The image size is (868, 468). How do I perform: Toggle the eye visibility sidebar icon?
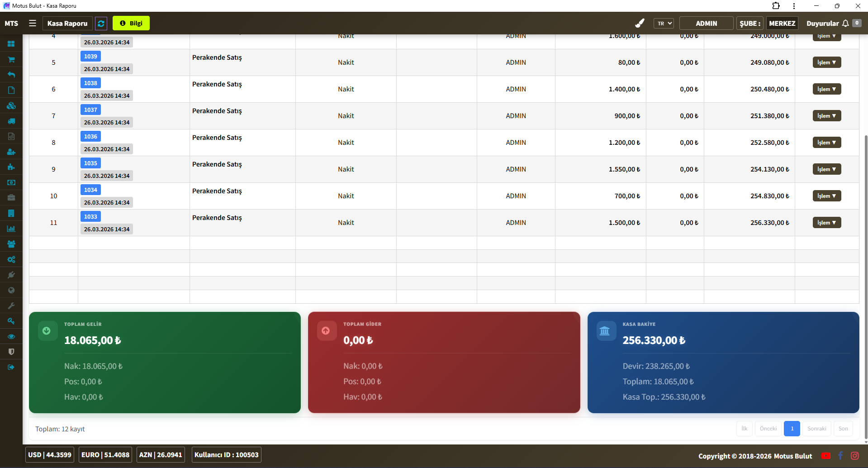[x=11, y=336]
